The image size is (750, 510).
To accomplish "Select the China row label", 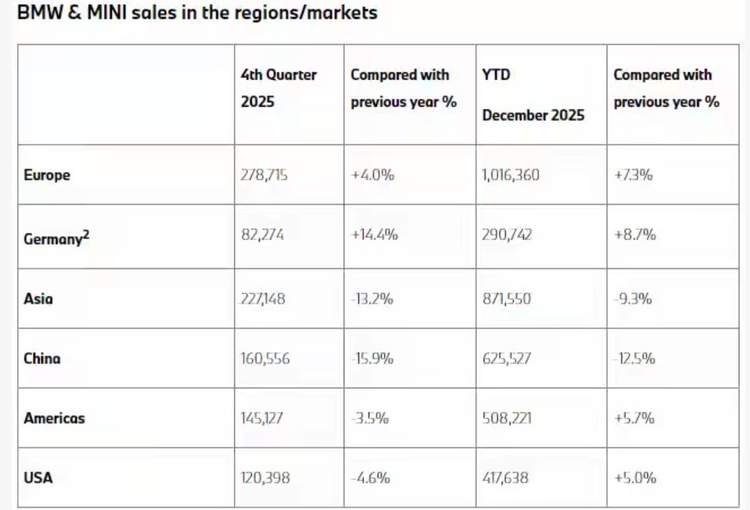I will (x=41, y=357).
